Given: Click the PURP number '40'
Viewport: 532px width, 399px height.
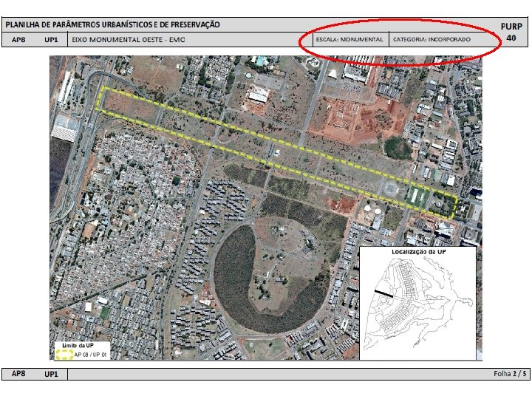Looking at the screenshot, I should (511, 38).
